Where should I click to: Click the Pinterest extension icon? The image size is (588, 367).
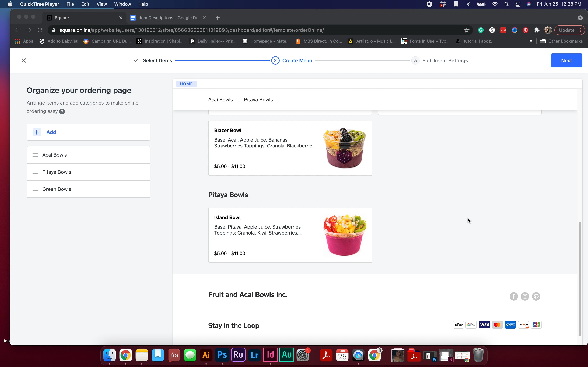[525, 30]
